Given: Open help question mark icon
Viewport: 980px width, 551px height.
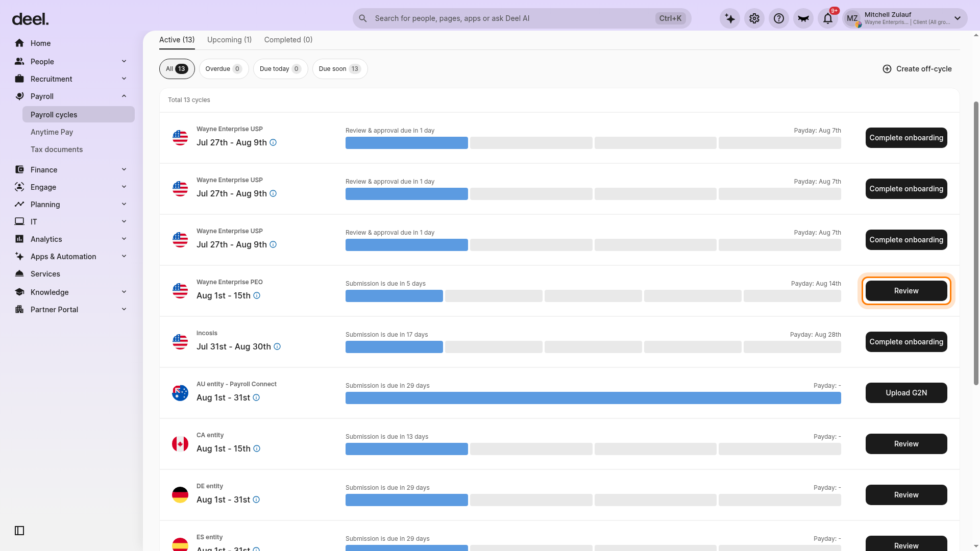Looking at the screenshot, I should pos(779,19).
